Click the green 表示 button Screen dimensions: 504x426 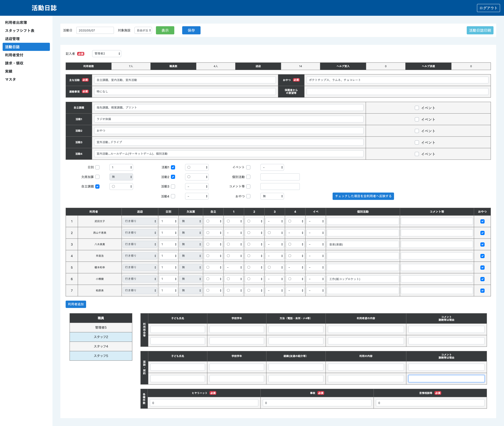[x=165, y=30]
